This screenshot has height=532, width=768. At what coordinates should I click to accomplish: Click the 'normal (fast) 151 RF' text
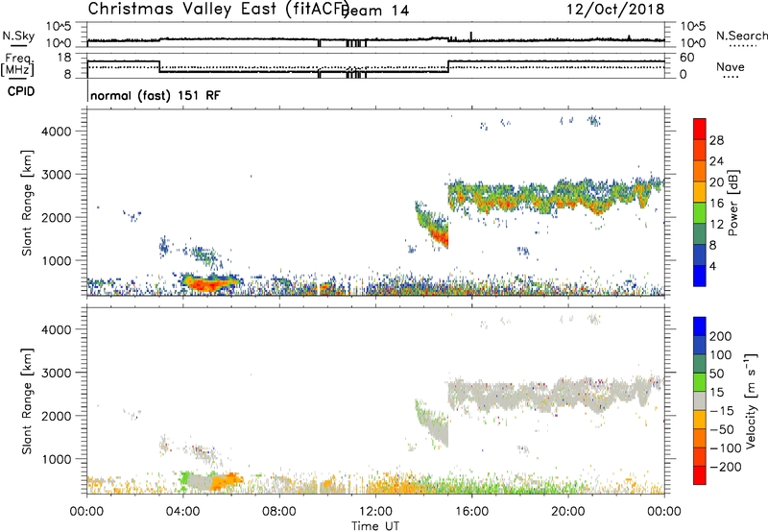pos(156,95)
